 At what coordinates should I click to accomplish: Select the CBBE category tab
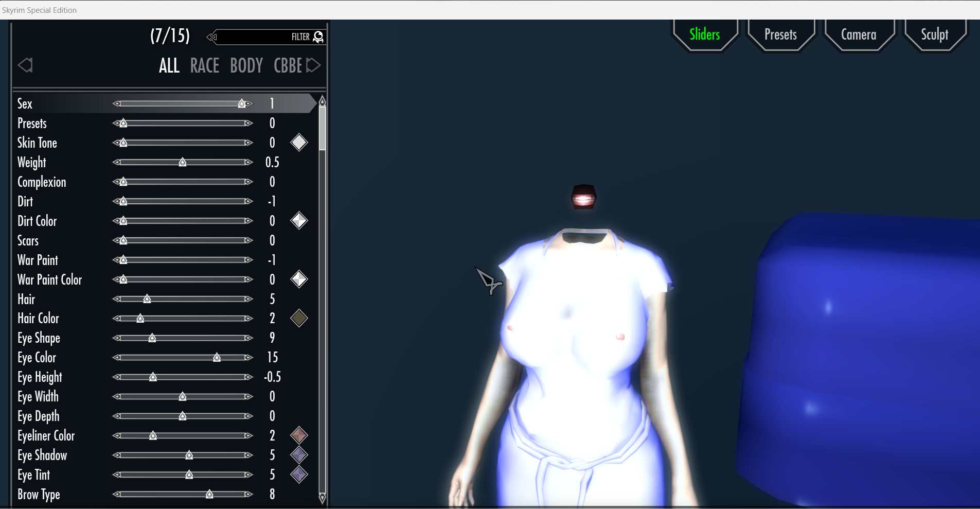click(x=288, y=66)
